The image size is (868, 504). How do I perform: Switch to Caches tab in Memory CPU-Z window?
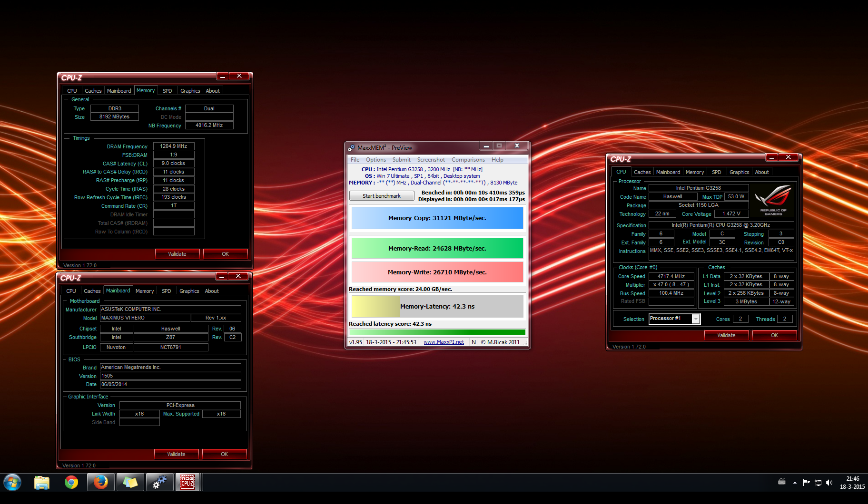(x=93, y=91)
